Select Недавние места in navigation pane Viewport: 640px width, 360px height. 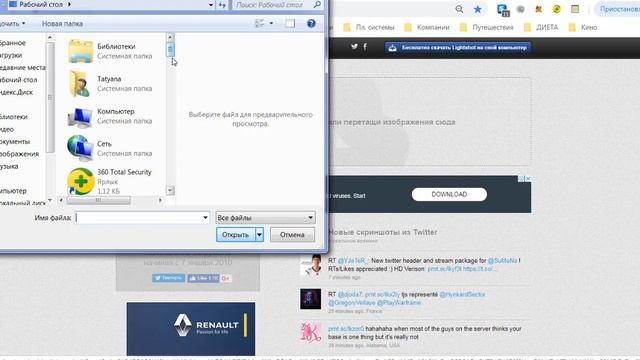(x=22, y=67)
